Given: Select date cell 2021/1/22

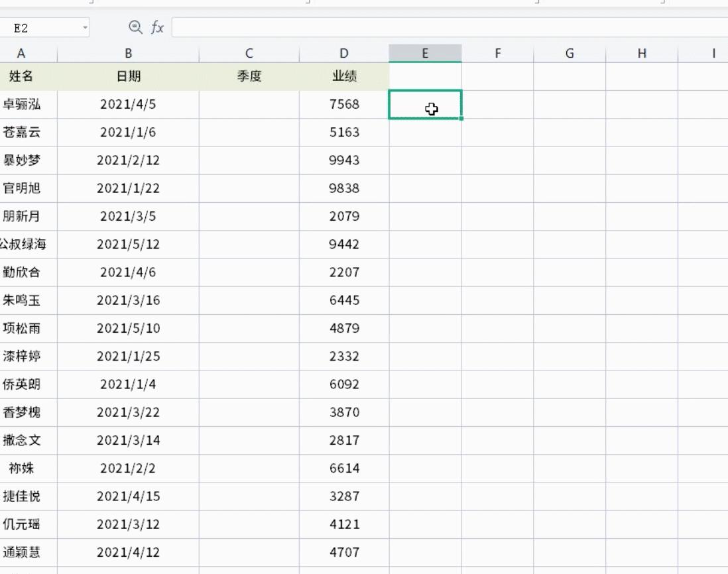Looking at the screenshot, I should coord(128,188).
